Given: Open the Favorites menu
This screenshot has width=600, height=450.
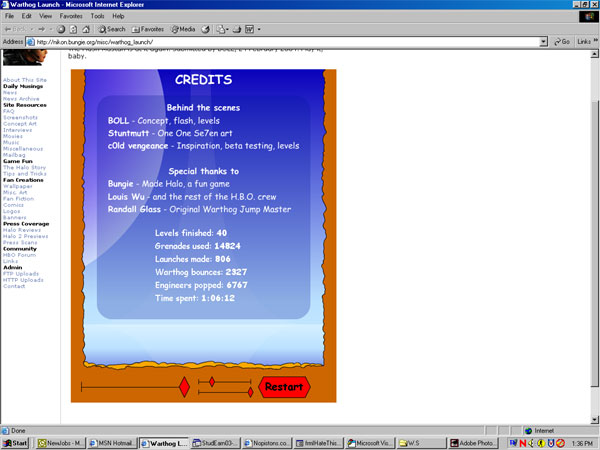Looking at the screenshot, I should pyautogui.click(x=70, y=16).
